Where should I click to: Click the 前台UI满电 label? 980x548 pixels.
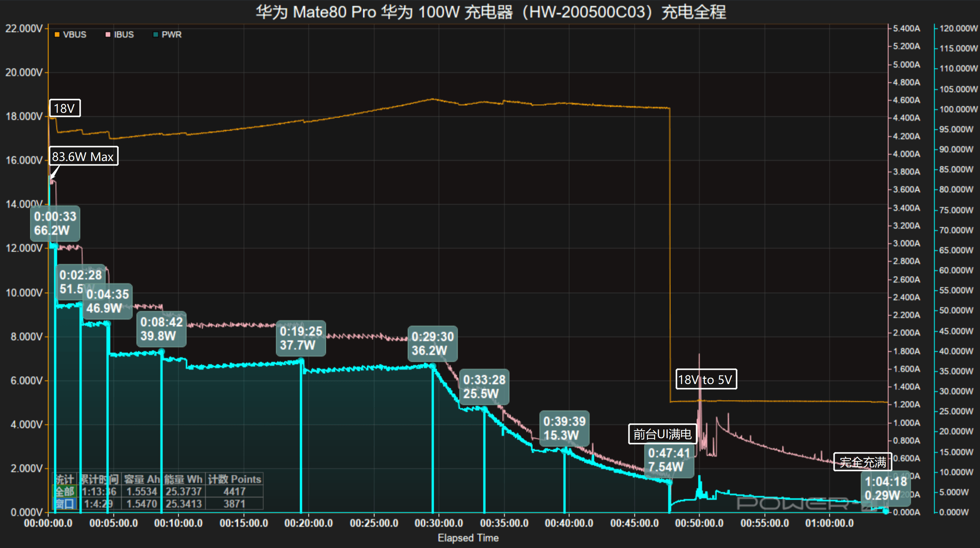pyautogui.click(x=663, y=435)
